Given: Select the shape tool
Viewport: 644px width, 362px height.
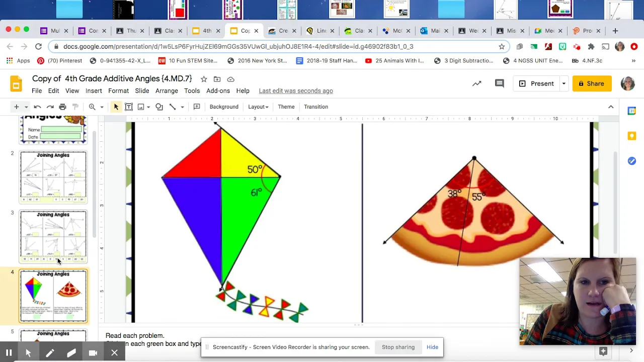Looking at the screenshot, I should (x=159, y=107).
